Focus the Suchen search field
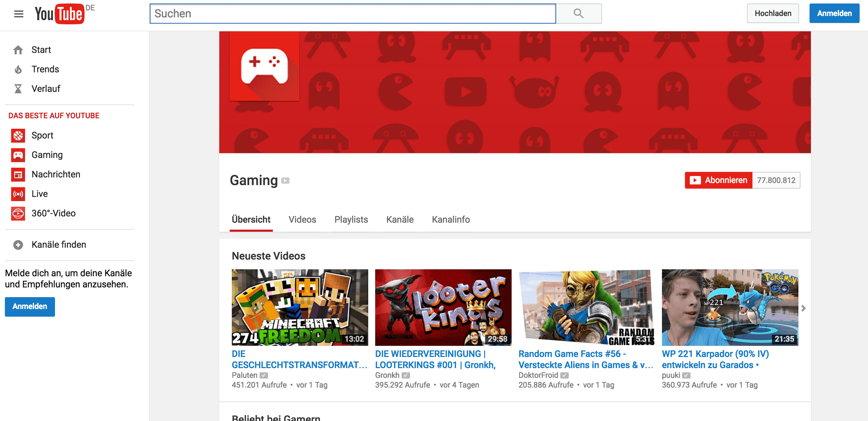This screenshot has width=868, height=421. click(353, 14)
